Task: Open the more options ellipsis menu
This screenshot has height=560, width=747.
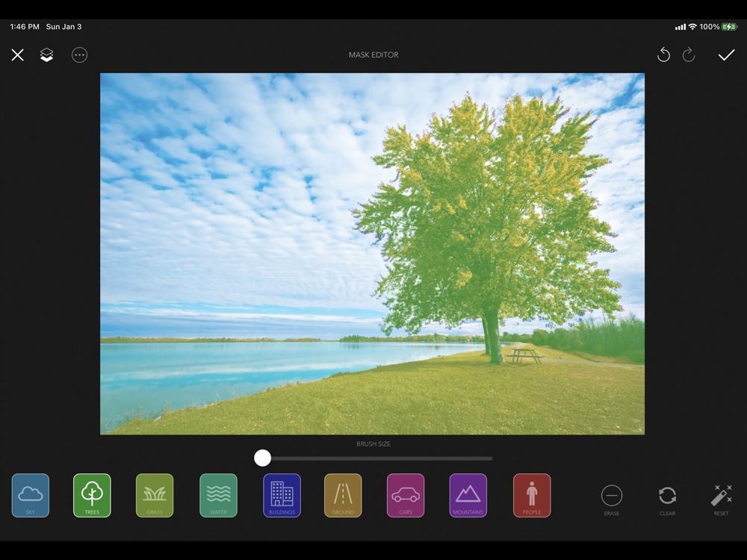Action: tap(80, 55)
